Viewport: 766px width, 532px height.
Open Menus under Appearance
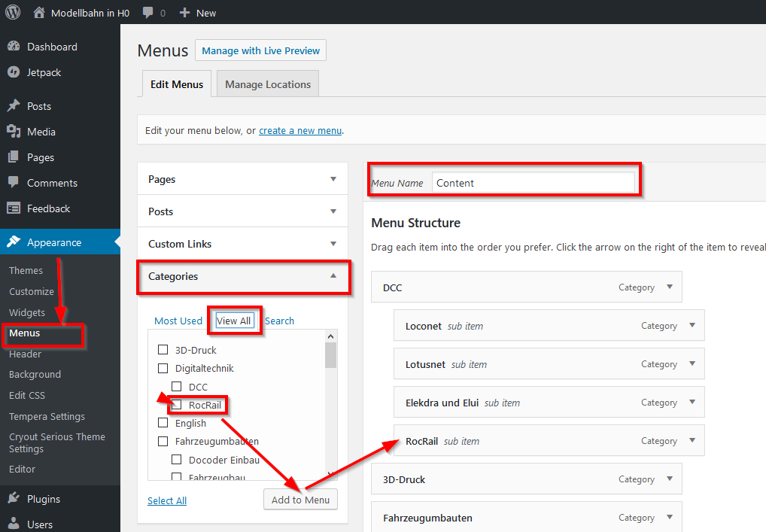coord(24,333)
